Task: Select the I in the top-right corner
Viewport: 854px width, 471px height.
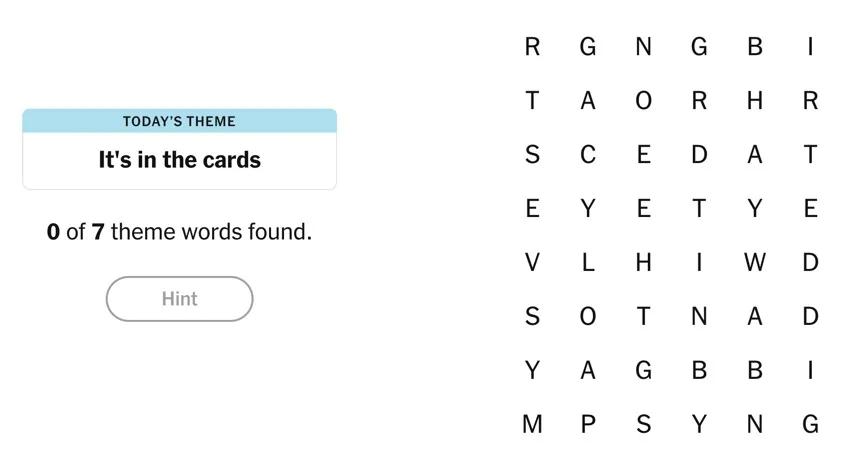Action: point(810,46)
